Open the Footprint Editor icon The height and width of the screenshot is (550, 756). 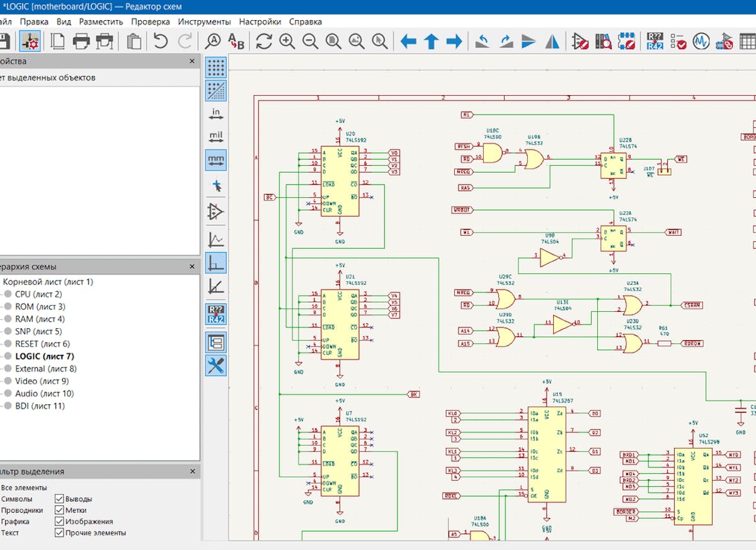(626, 42)
